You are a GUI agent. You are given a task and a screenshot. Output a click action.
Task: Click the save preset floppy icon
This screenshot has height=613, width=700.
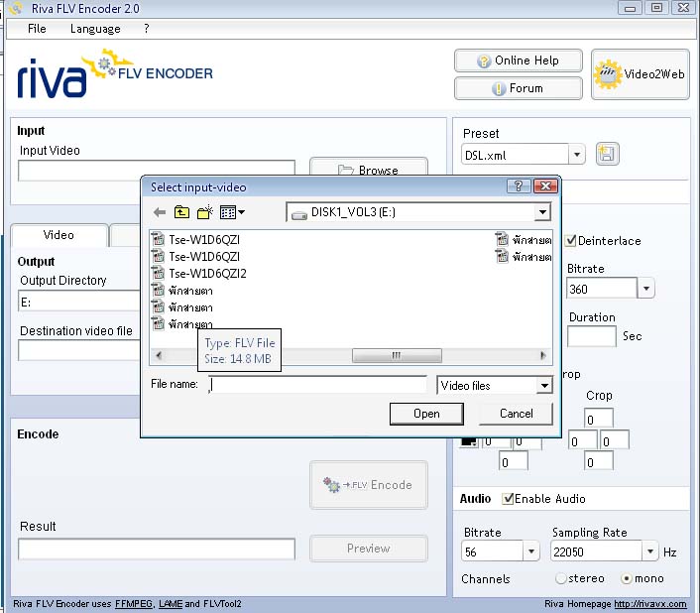(608, 154)
